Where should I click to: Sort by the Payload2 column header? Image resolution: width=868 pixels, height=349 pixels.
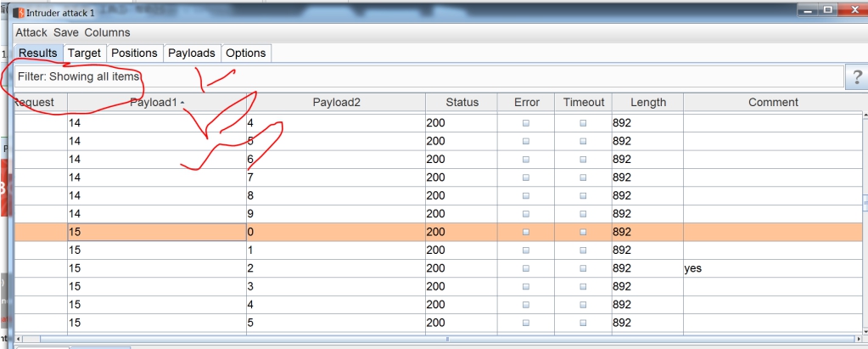336,103
